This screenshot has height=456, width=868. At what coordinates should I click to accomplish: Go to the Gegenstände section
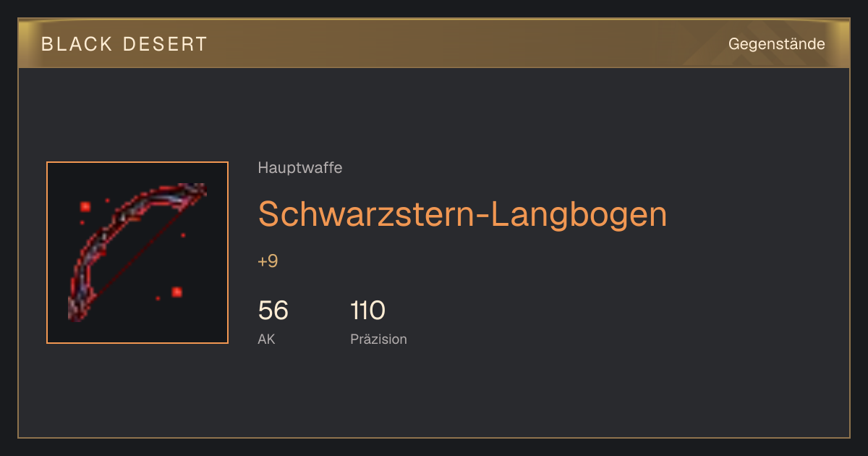[x=777, y=44]
